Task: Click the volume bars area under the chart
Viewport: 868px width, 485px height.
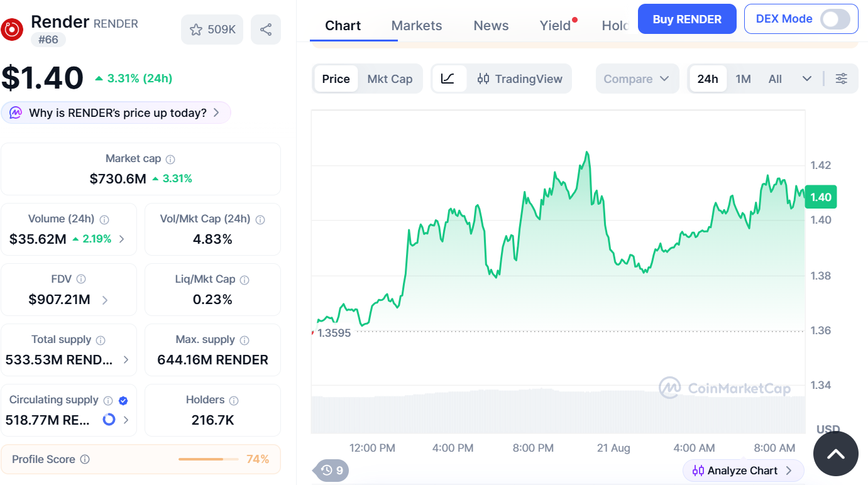Action: click(558, 411)
